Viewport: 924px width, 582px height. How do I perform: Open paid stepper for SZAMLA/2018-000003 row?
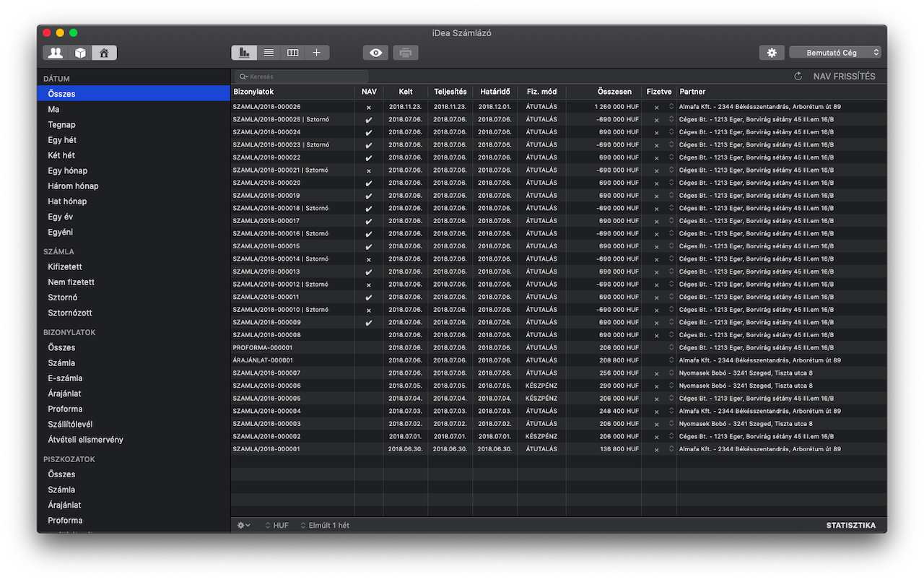tap(671, 424)
